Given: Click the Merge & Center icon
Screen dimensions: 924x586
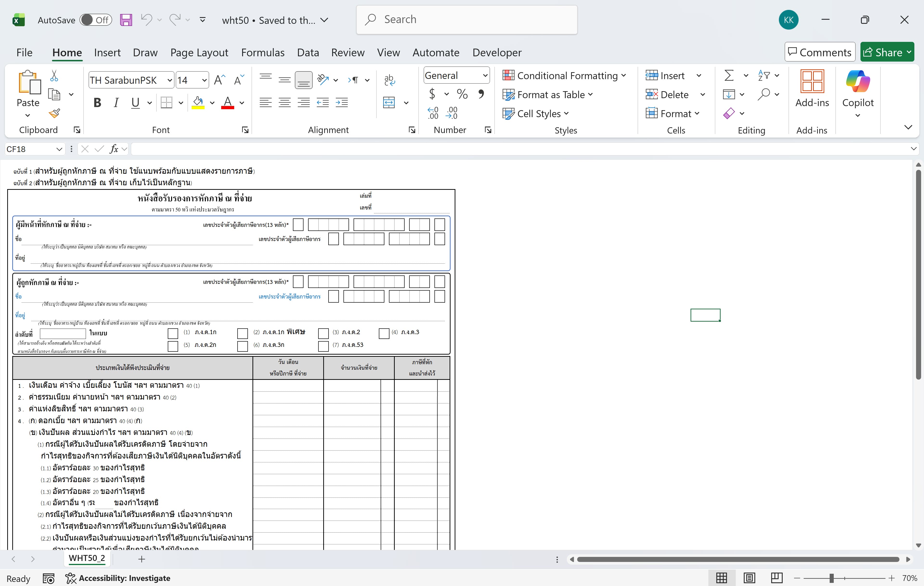Looking at the screenshot, I should (389, 102).
